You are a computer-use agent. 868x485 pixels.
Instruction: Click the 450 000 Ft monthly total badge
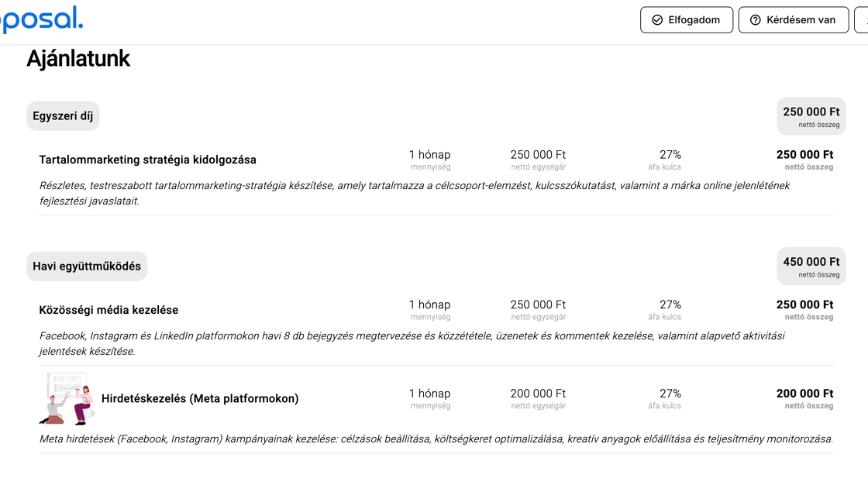coord(811,267)
